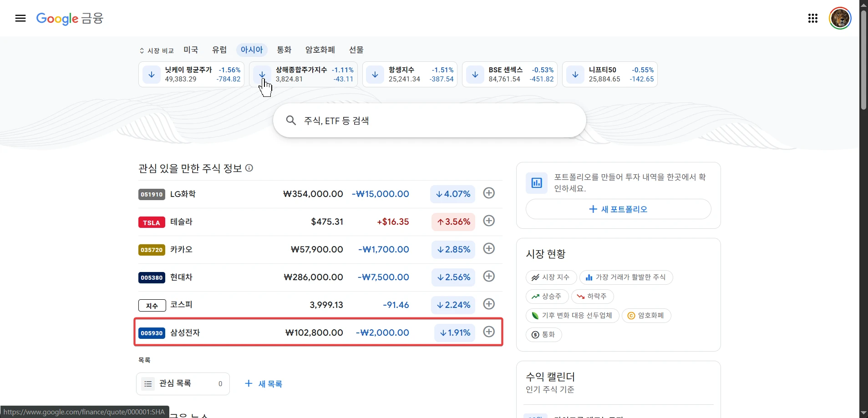Select the 상승주 market trend chip
This screenshot has height=418, width=868.
coord(547,297)
